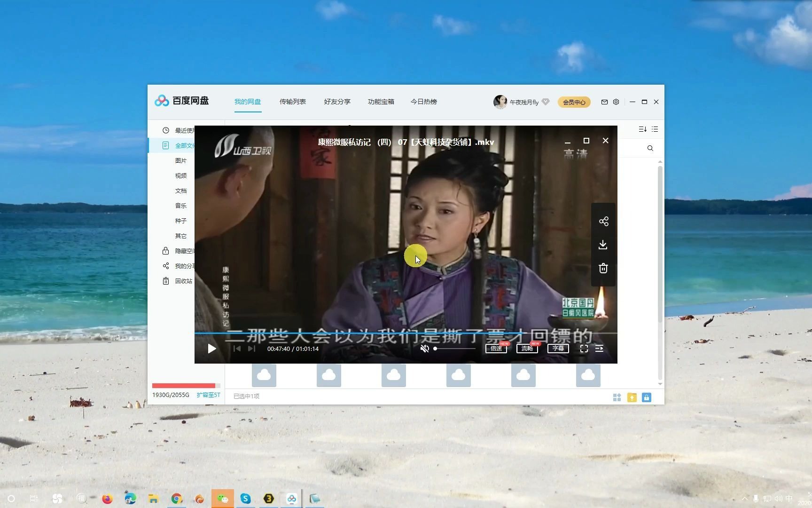Open the 好友分享 tab
Viewport: 812px width, 508px height.
[x=337, y=102]
